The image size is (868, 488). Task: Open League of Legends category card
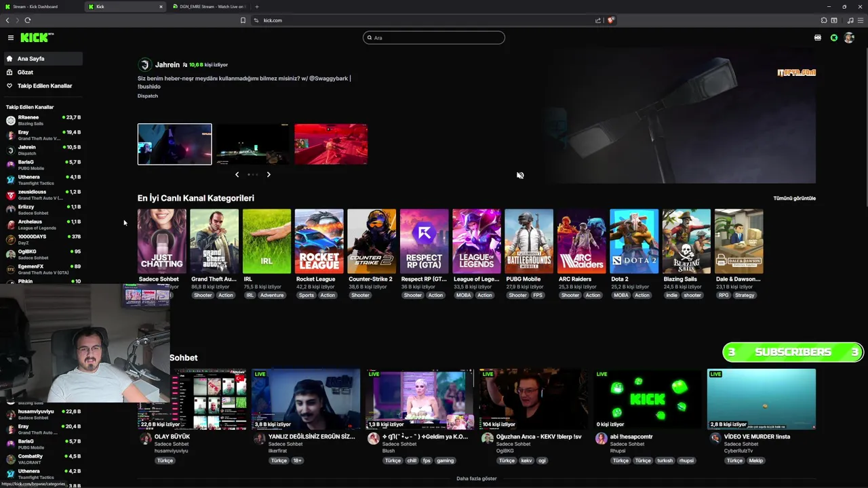(x=477, y=241)
